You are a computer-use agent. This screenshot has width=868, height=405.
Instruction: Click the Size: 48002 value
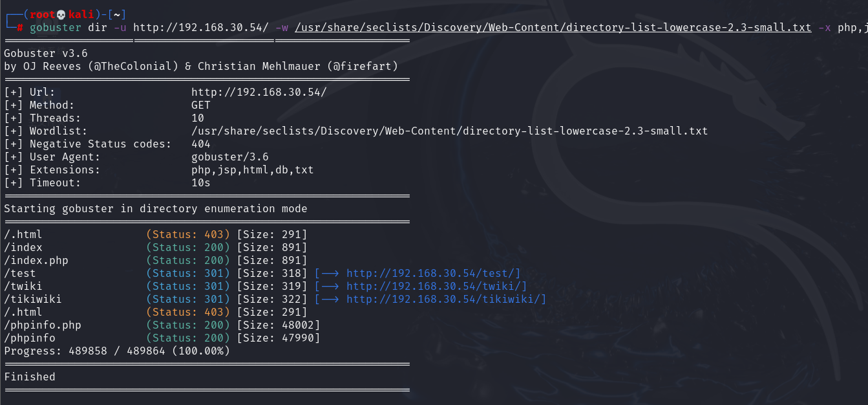279,325
